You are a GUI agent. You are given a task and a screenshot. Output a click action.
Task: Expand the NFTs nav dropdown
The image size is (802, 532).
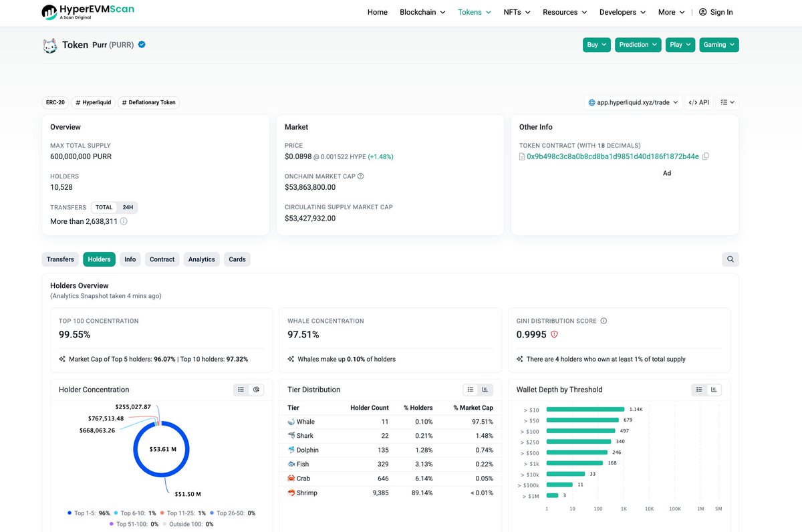517,12
